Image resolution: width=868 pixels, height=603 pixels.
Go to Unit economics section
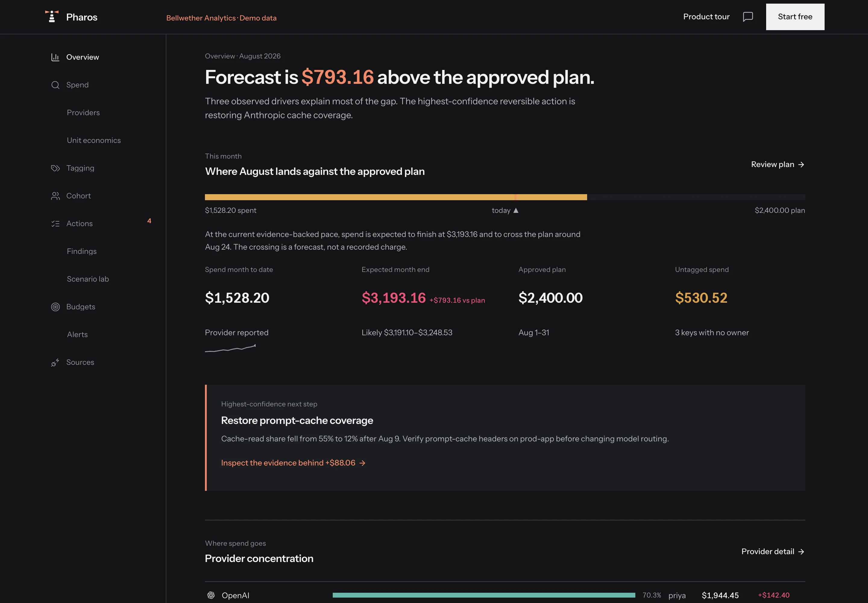pyautogui.click(x=94, y=140)
